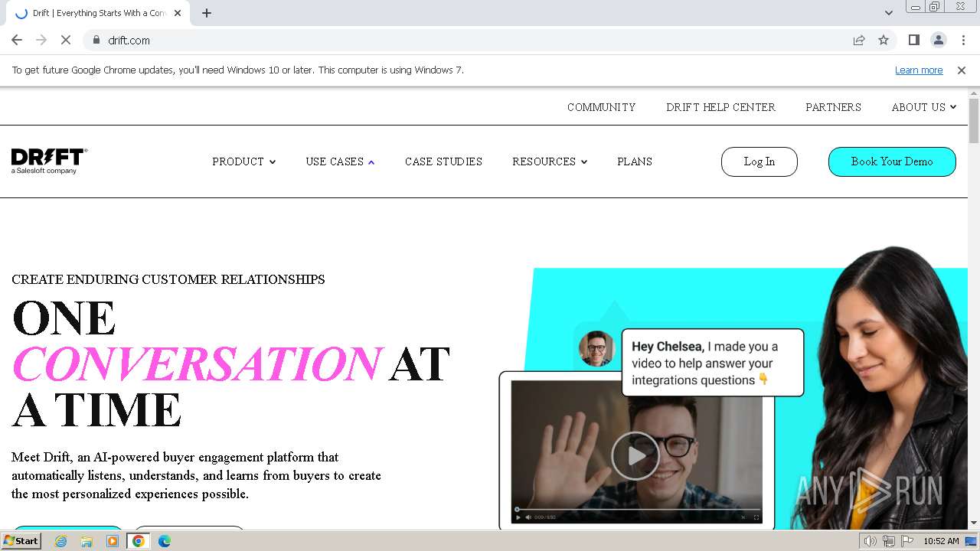
Task: Open a new browser tab
Action: (x=207, y=13)
